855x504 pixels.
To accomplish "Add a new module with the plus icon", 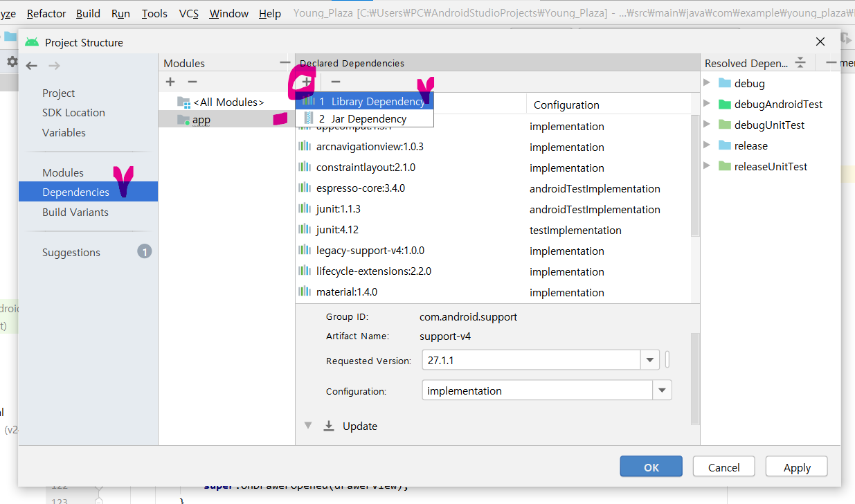I will pos(170,82).
